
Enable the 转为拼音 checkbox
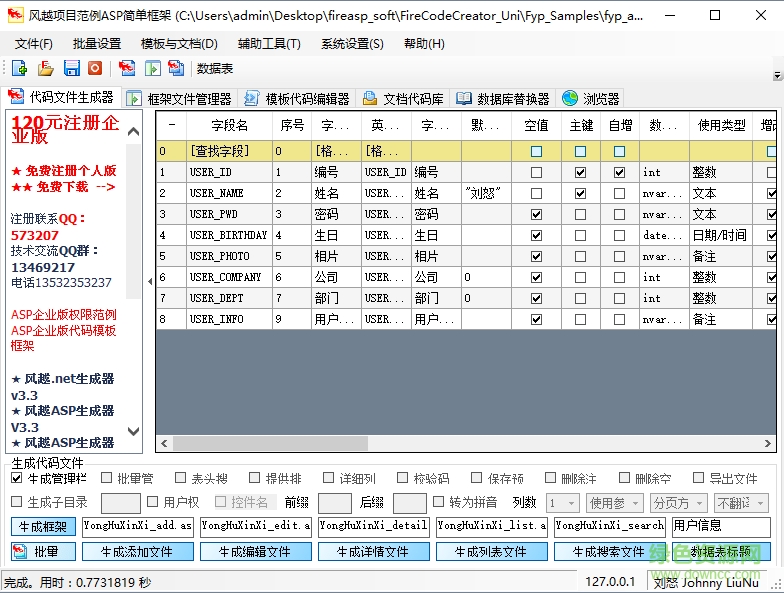[438, 502]
